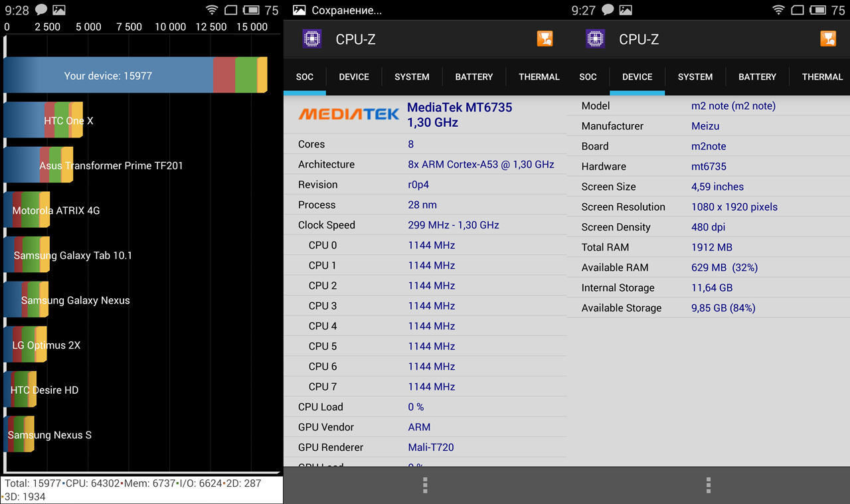Tap trophy validation icon in middle panel
Screen dimensions: 850x504
pyautogui.click(x=545, y=39)
